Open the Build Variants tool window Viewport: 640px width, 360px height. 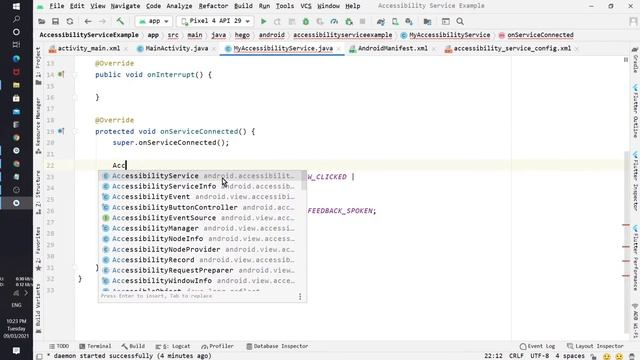click(x=38, y=309)
